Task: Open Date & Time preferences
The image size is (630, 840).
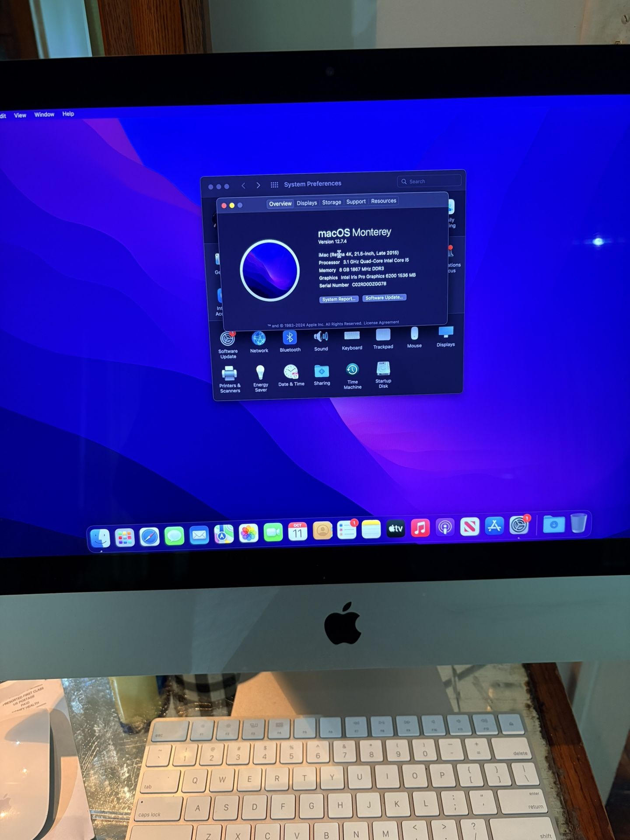Action: (291, 372)
